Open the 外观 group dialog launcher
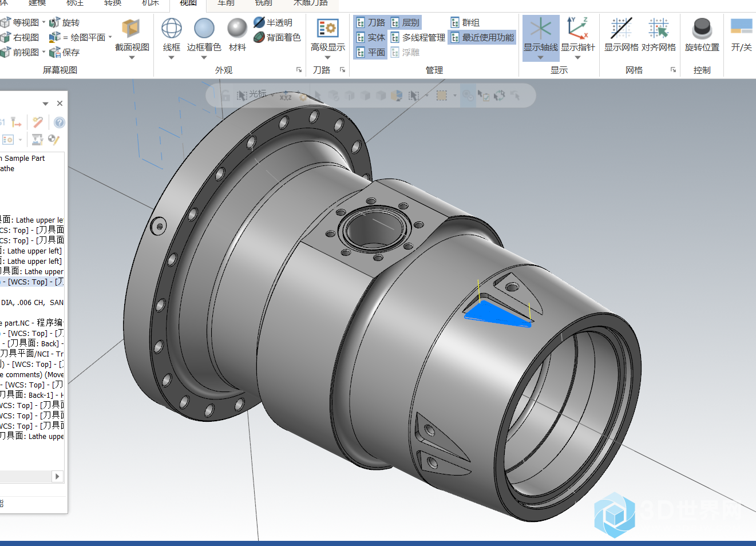Image resolution: width=756 pixels, height=546 pixels. coord(299,70)
